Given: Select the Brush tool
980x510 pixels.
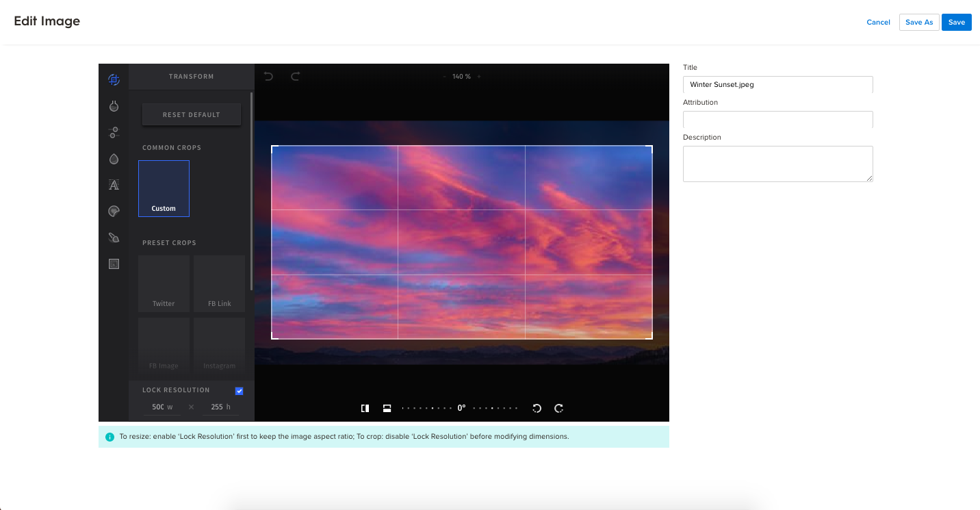Looking at the screenshot, I should tap(114, 238).
